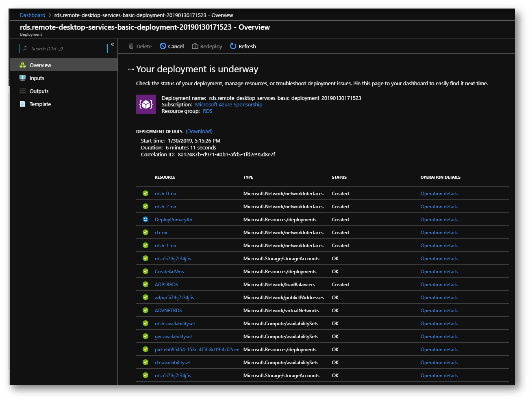Viewport: 532px width, 402px height.
Task: View Operation details for ADVNETRDS
Action: pos(439,311)
